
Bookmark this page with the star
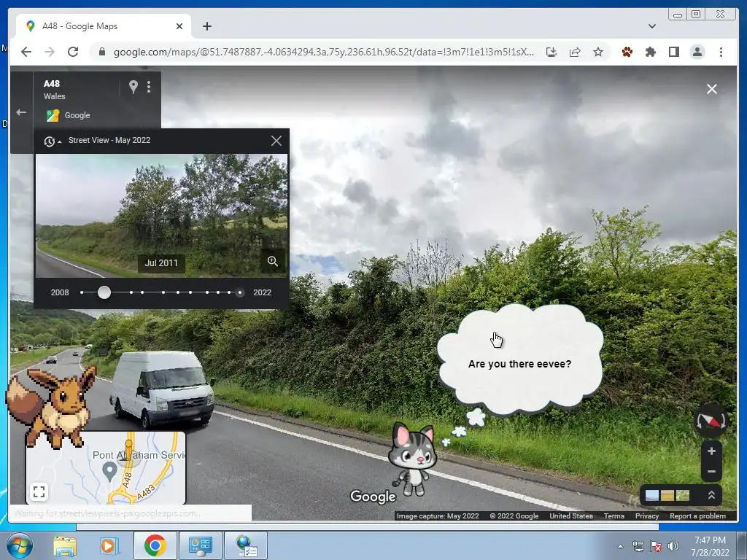(598, 52)
